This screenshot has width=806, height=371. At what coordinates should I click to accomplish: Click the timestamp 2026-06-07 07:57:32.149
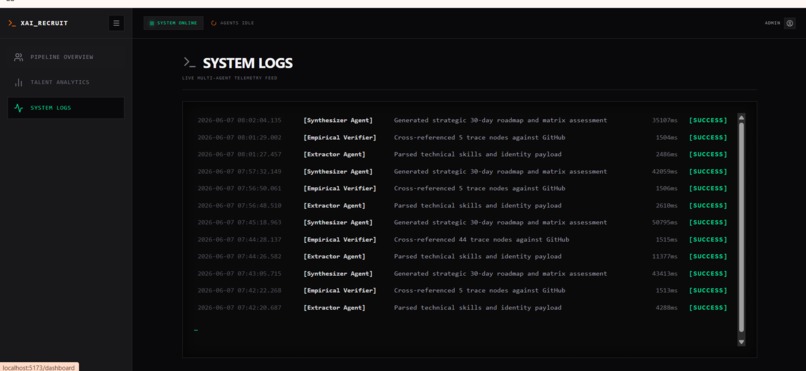[x=240, y=172]
